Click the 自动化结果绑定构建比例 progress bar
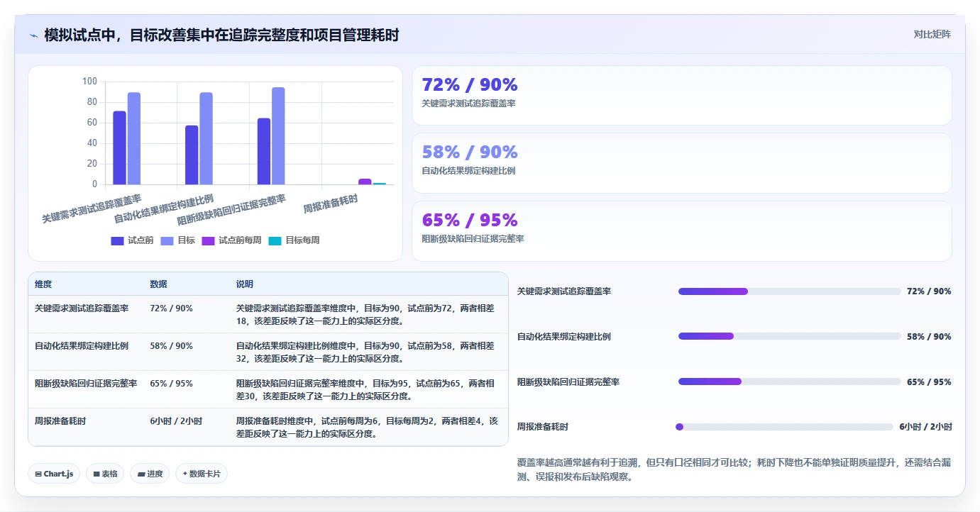The image size is (980, 512). point(789,336)
